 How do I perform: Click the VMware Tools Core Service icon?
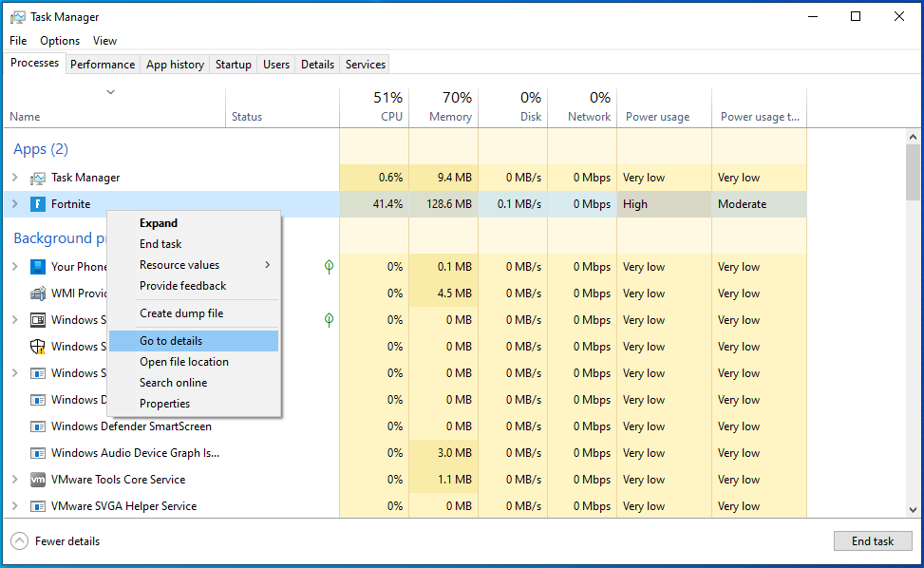(38, 480)
